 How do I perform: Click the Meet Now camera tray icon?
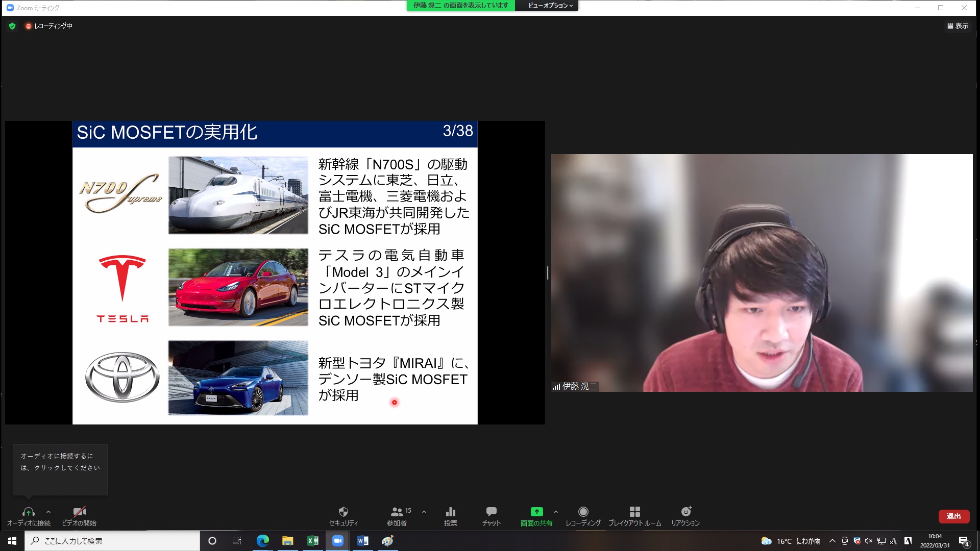(x=845, y=541)
